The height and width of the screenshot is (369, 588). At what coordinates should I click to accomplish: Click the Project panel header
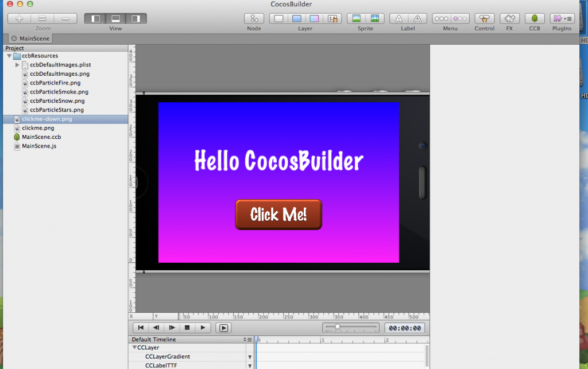pyautogui.click(x=65, y=48)
